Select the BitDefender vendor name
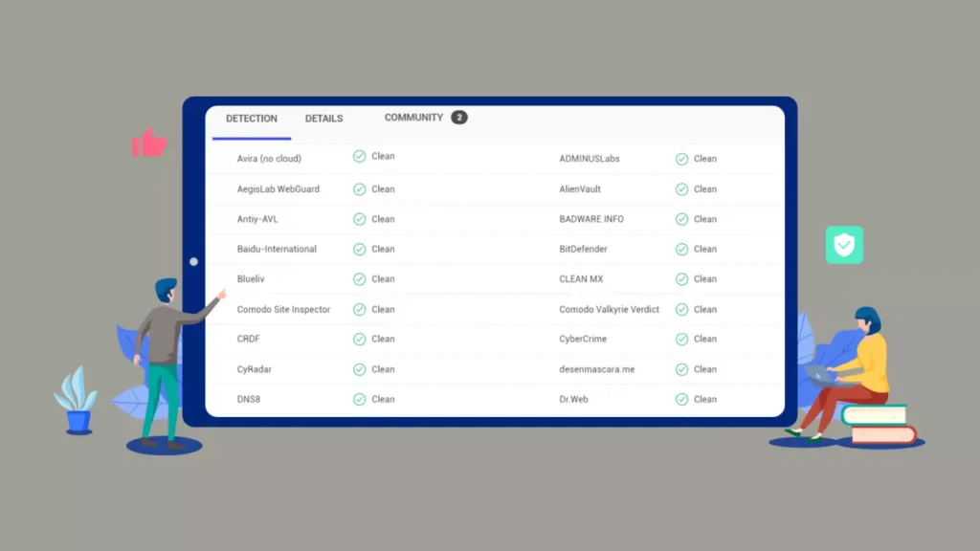 pos(583,250)
